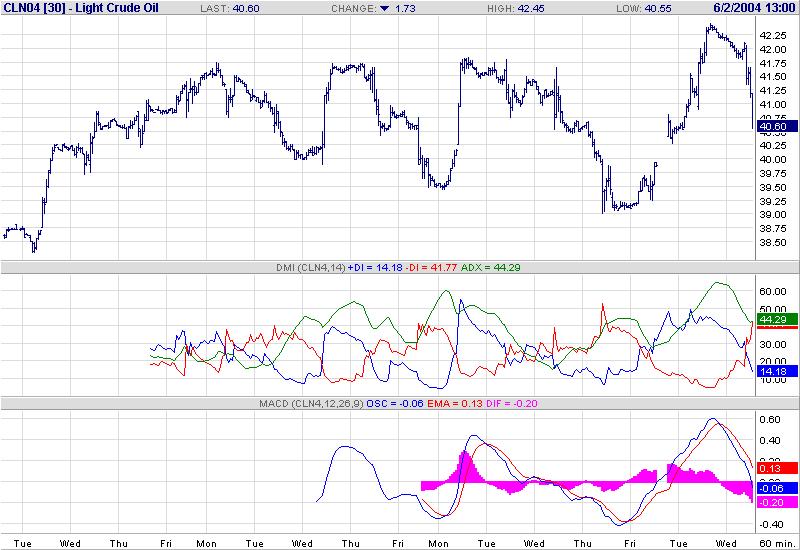Screen dimensions: 800x550
Task: Select the MACD (CLN4,12,26,9) indicator title
Action: tap(311, 403)
